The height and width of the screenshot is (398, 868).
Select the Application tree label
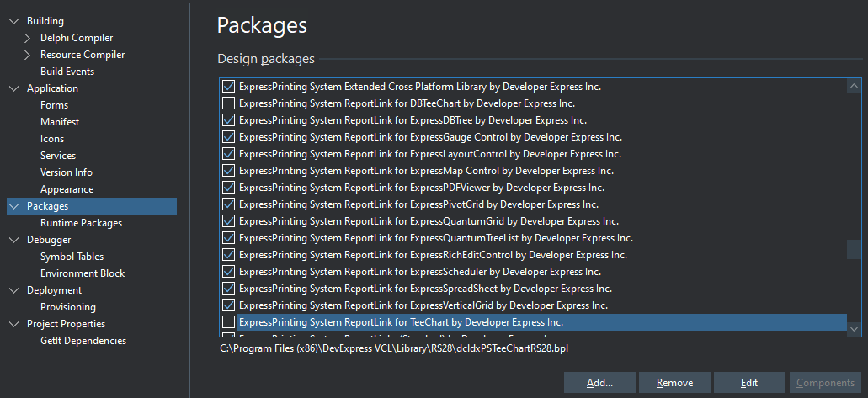point(52,88)
